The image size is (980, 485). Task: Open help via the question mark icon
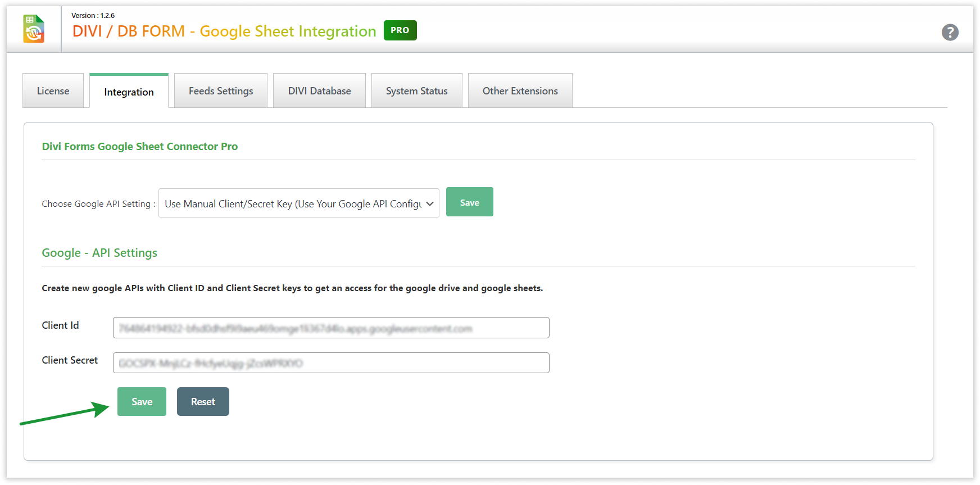[950, 33]
